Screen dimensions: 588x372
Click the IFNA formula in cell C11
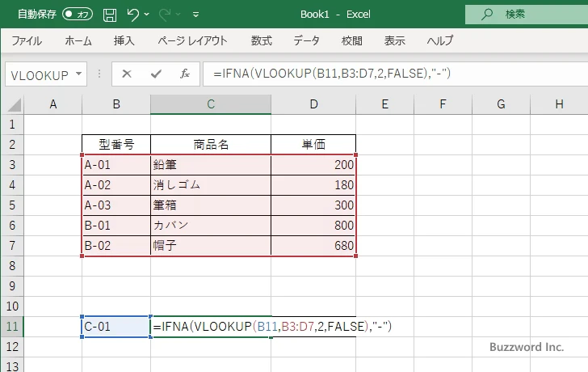(272, 327)
